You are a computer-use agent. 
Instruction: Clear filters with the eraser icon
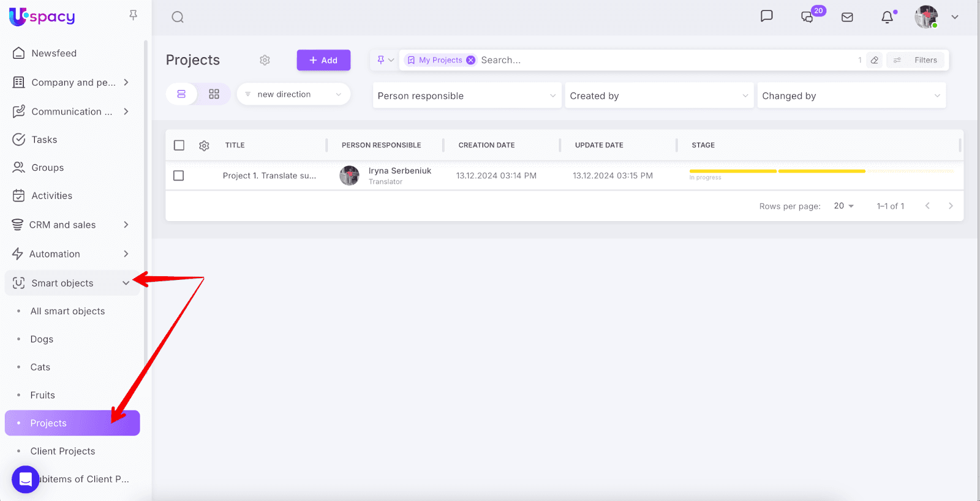click(875, 60)
